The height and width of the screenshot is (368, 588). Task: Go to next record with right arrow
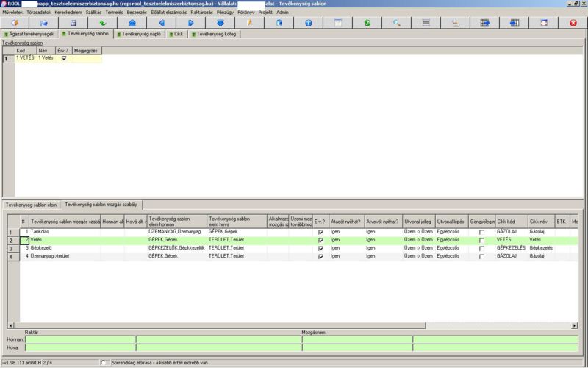(x=190, y=23)
